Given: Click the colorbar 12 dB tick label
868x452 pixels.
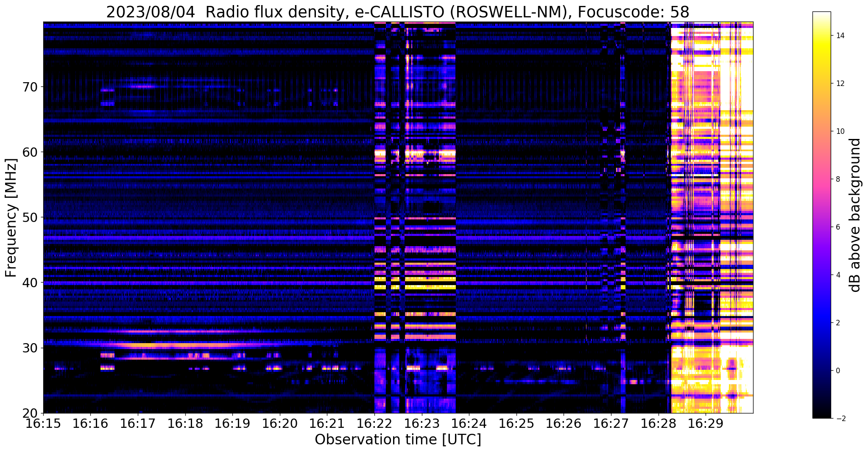Looking at the screenshot, I should point(839,83).
